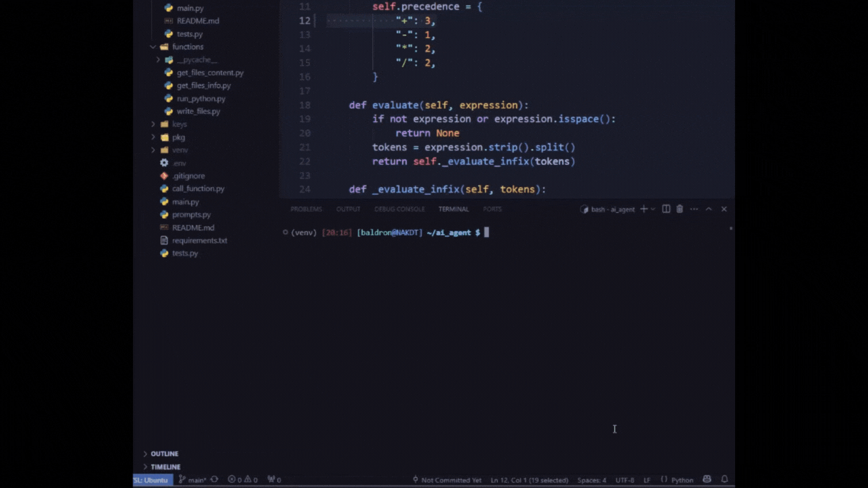Open tests.py listed above functions folder
This screenshot has height=488, width=868.
[x=189, y=34]
